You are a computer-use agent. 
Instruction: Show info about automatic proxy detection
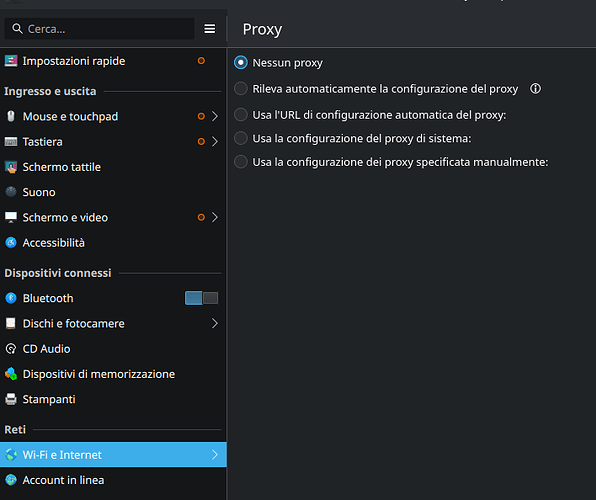click(535, 89)
